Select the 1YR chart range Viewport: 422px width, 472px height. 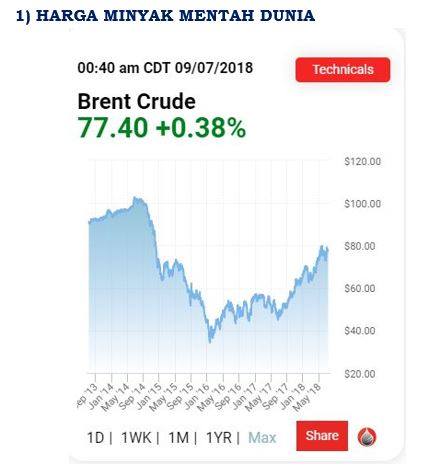219,438
